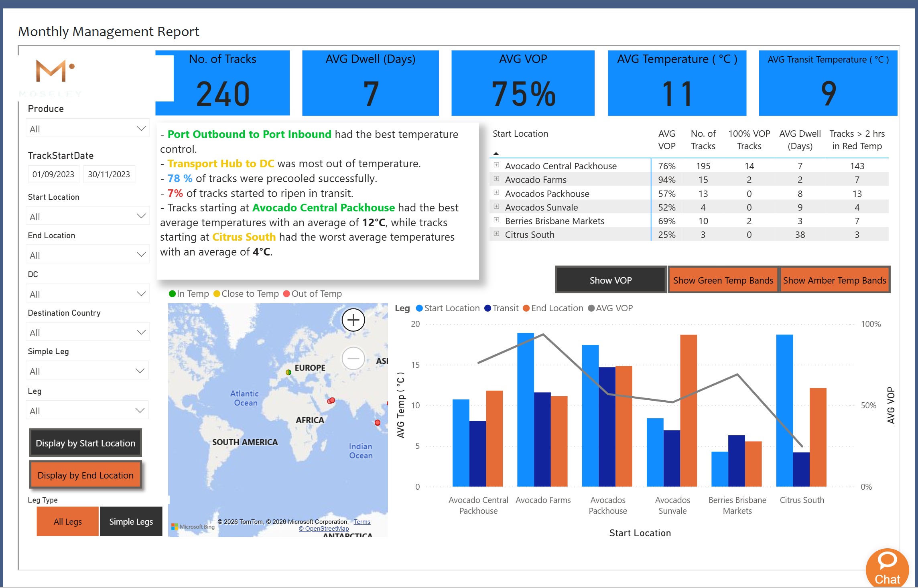Sort by No. of Tracks column header
Image resolution: width=918 pixels, height=588 pixels.
click(703, 140)
